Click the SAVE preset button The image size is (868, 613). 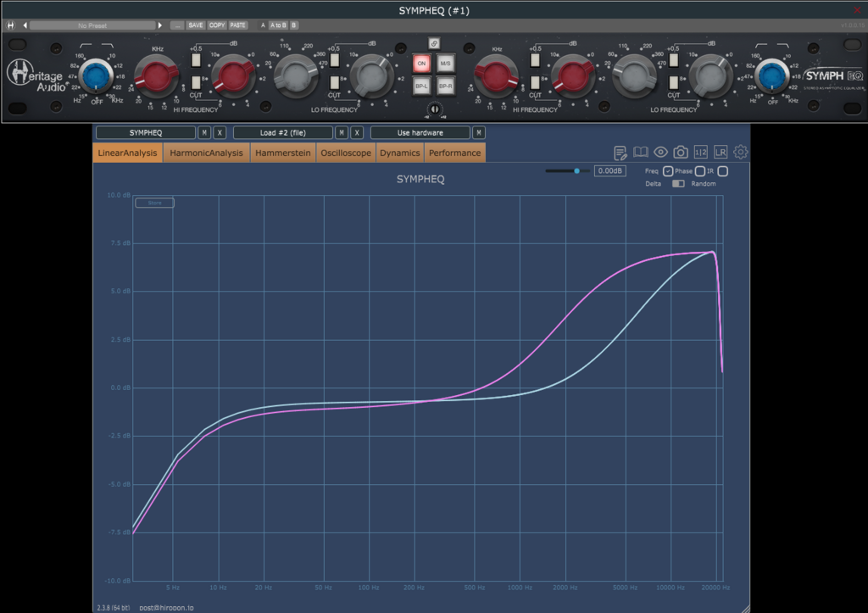(x=196, y=25)
